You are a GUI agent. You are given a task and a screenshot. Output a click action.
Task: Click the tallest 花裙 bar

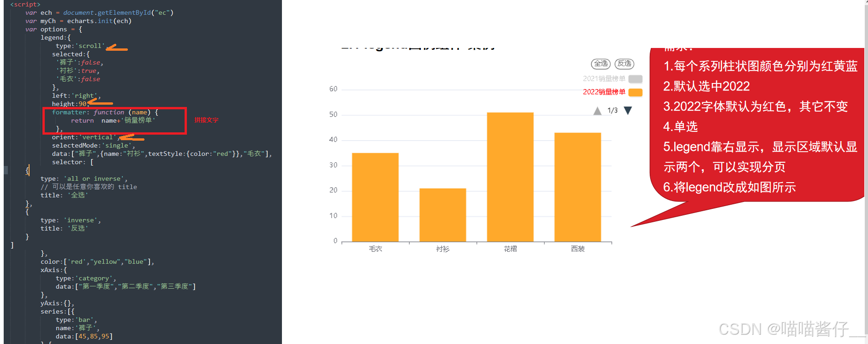click(x=510, y=177)
